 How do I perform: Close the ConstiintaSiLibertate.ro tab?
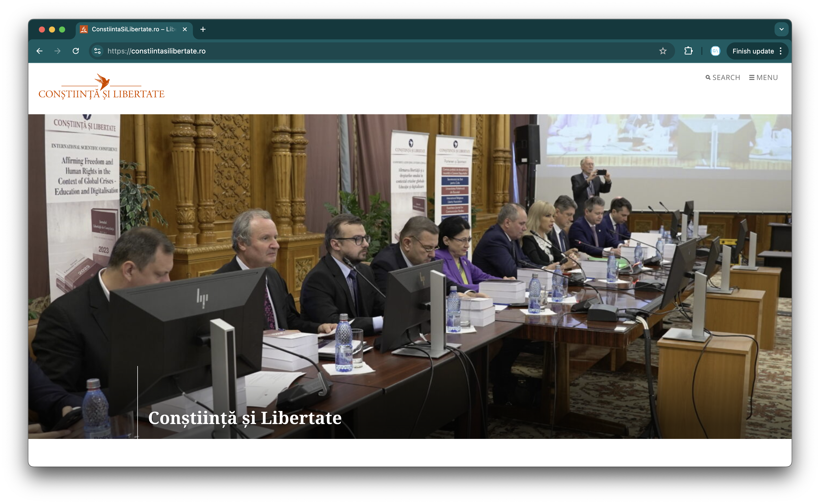coord(185,29)
